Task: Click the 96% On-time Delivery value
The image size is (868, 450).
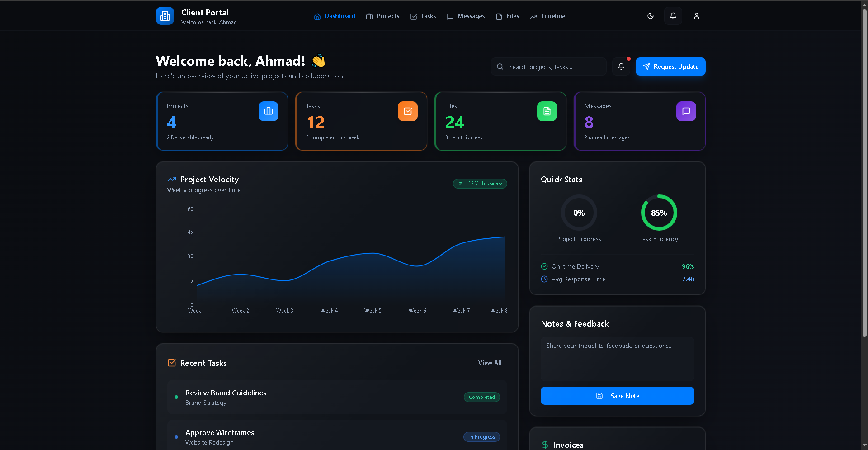Action: tap(688, 266)
